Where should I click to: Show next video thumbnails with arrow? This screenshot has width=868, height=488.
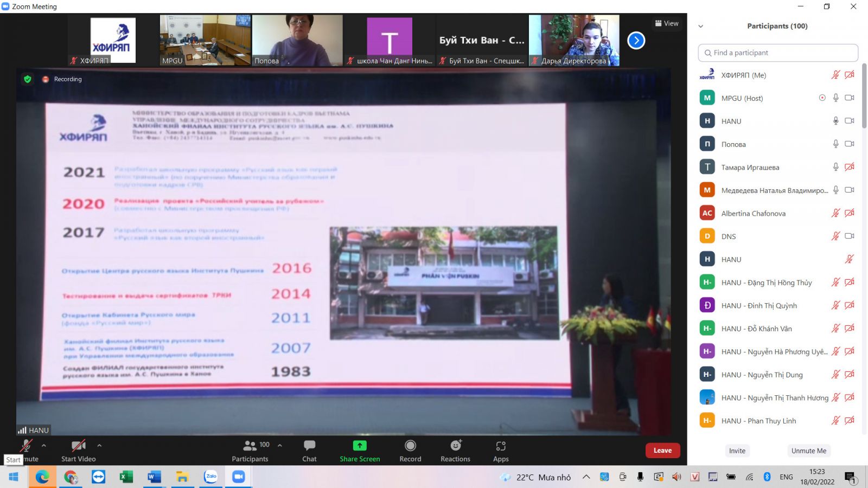click(636, 40)
